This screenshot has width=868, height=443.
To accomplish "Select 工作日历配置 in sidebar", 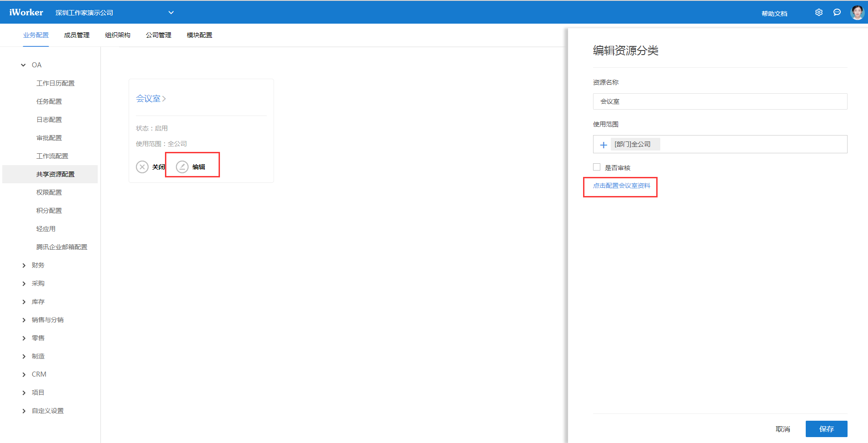I will coord(55,83).
